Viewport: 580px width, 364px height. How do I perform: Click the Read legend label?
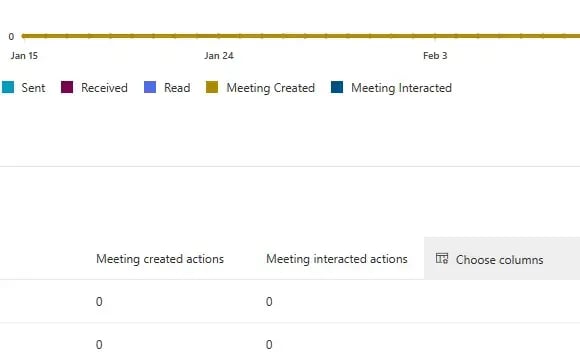tap(177, 88)
